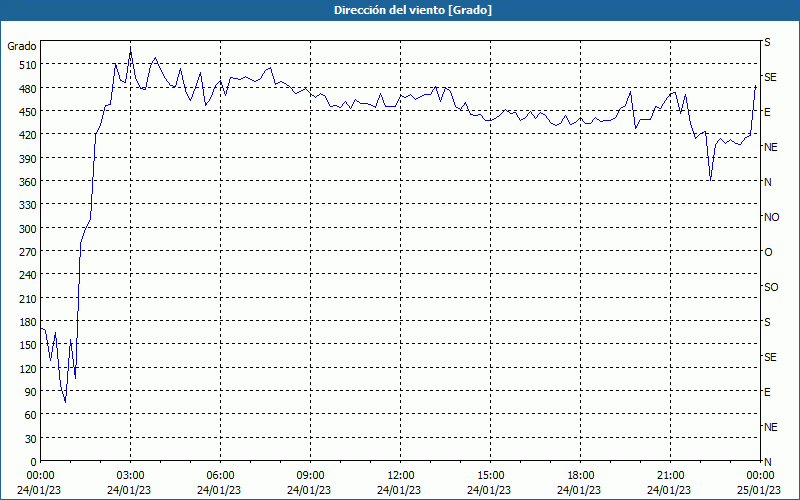Click the y-axis value 390
800x500 pixels.
click(x=28, y=158)
